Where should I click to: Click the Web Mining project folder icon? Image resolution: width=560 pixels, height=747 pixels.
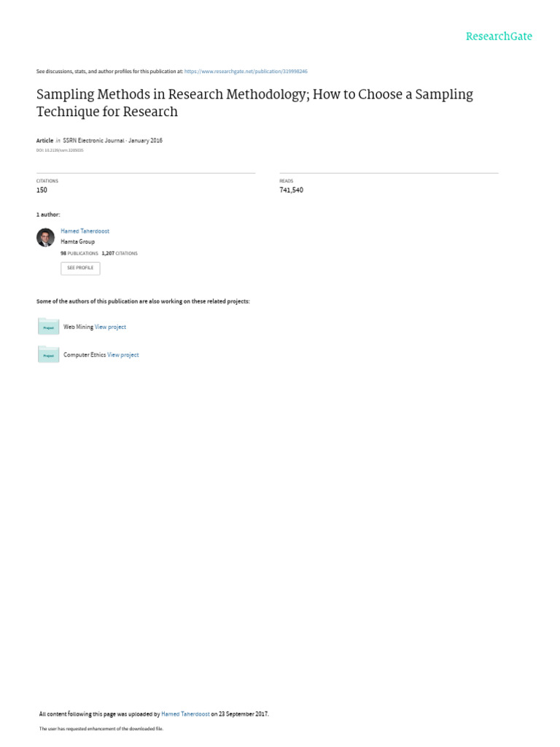tap(48, 327)
